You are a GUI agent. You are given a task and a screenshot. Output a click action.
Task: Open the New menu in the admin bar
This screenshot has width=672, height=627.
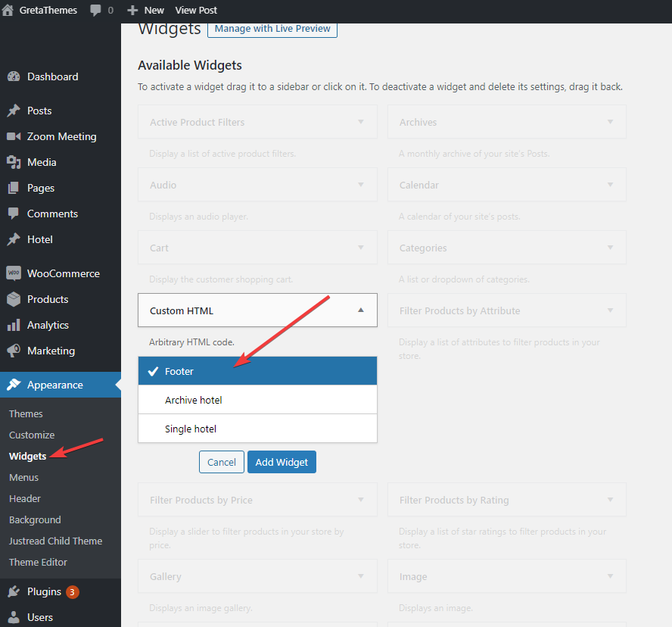click(x=145, y=11)
